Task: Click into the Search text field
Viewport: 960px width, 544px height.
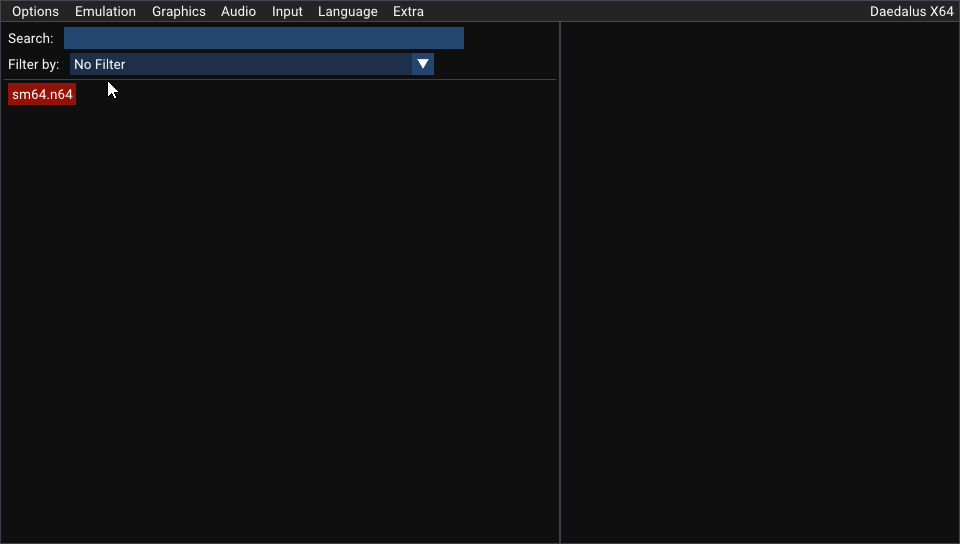Action: tap(263, 38)
